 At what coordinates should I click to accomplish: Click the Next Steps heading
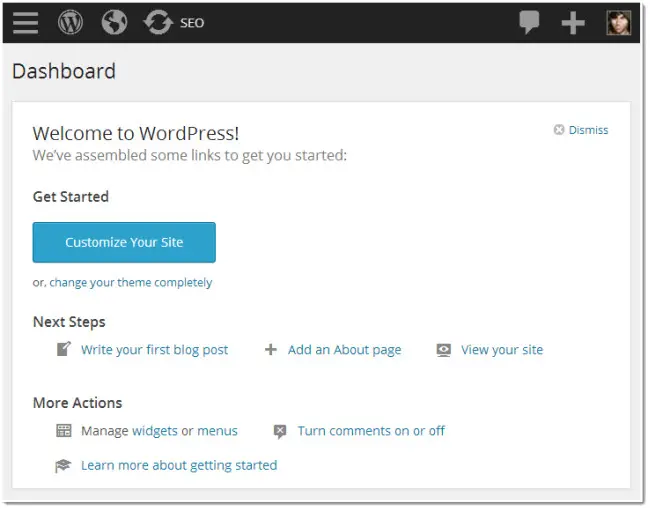[69, 322]
